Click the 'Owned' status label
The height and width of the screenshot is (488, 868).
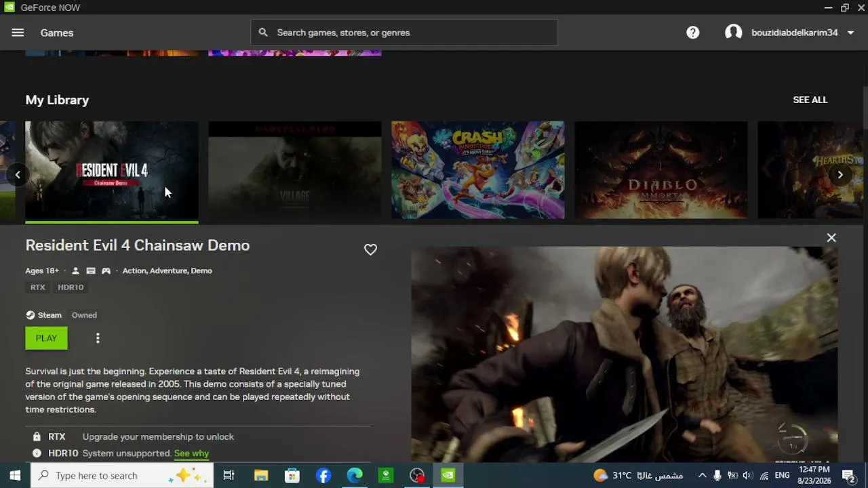[84, 315]
